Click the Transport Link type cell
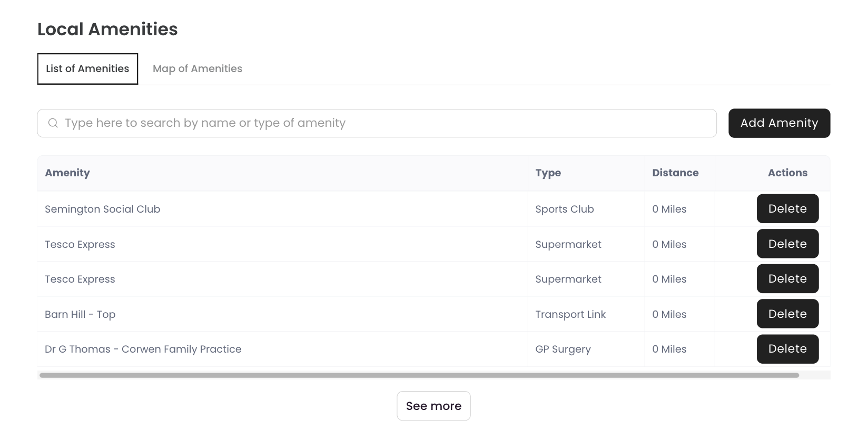 570,314
